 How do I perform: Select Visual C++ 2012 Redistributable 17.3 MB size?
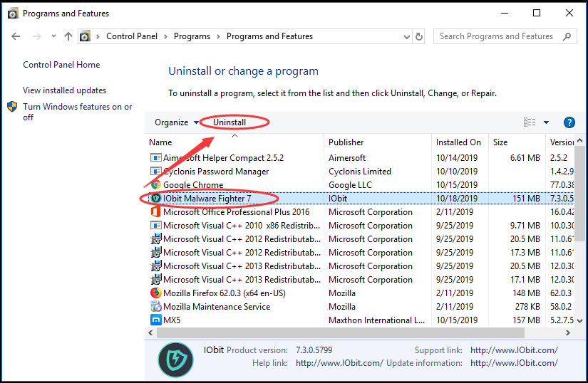(525, 252)
